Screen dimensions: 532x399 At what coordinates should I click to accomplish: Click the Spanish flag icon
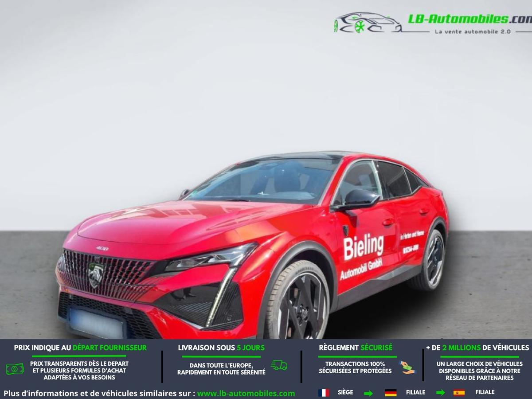click(459, 392)
